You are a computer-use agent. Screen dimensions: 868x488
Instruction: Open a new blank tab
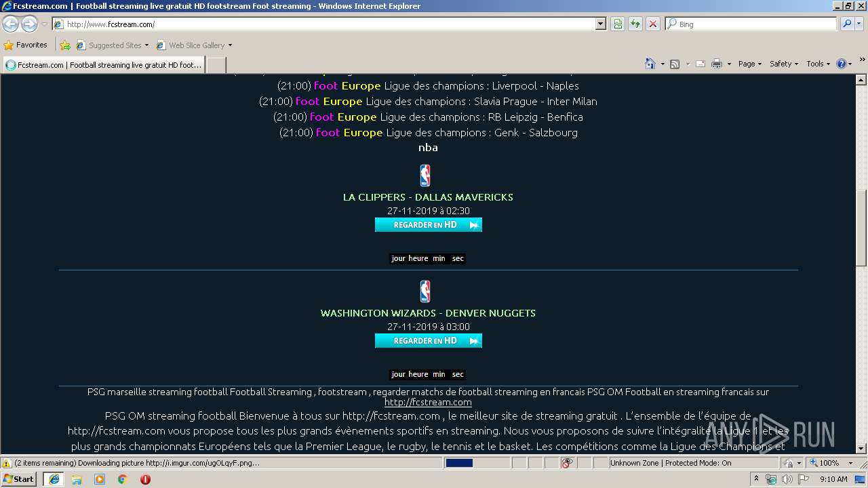pos(216,65)
